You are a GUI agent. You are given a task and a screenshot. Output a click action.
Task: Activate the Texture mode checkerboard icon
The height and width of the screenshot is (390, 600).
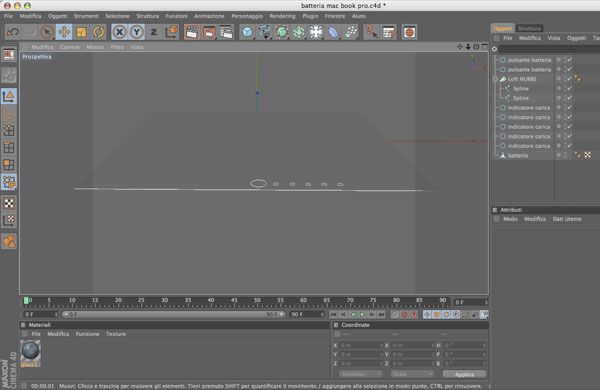pos(9,203)
